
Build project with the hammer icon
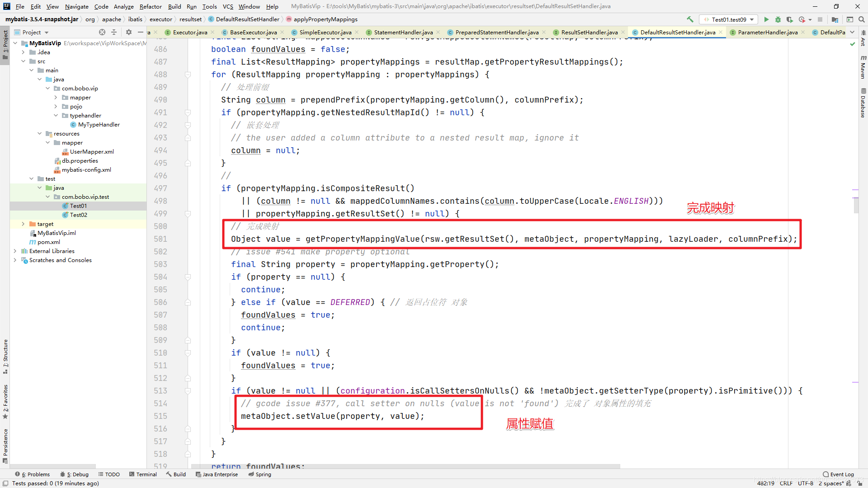pos(690,19)
